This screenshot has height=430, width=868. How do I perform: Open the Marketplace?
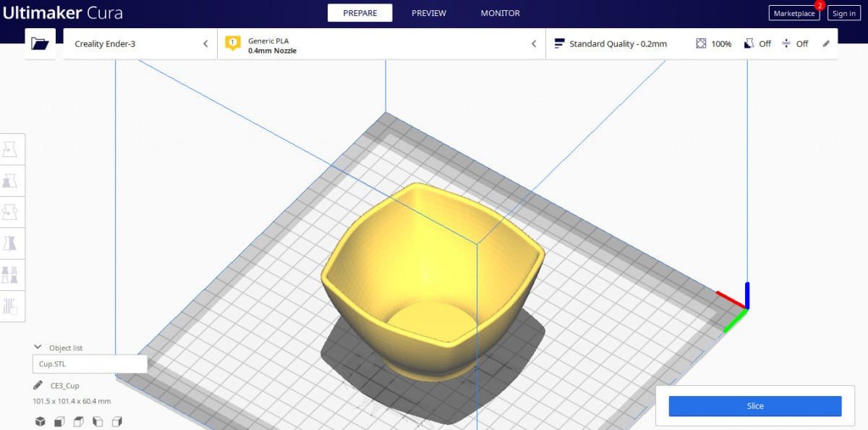793,13
